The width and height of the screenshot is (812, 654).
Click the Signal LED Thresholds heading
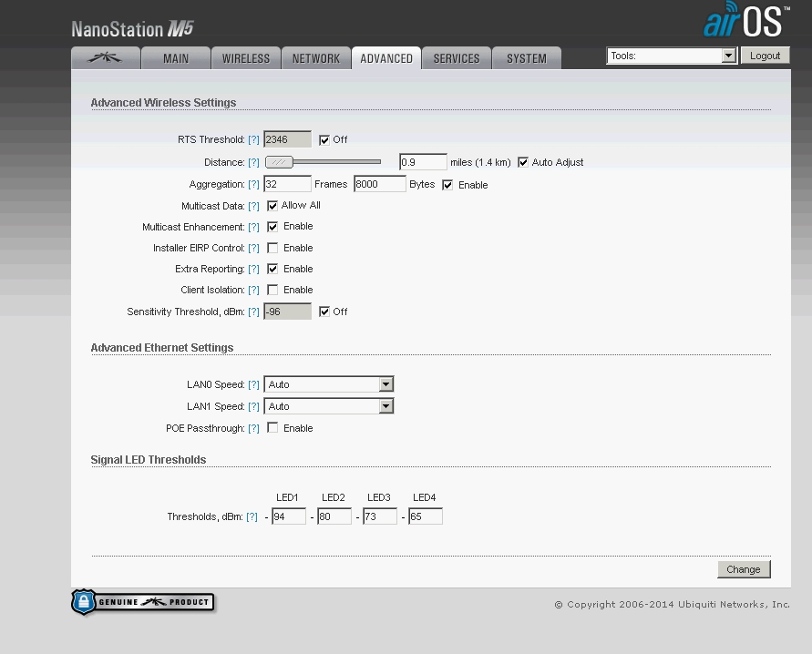(149, 459)
